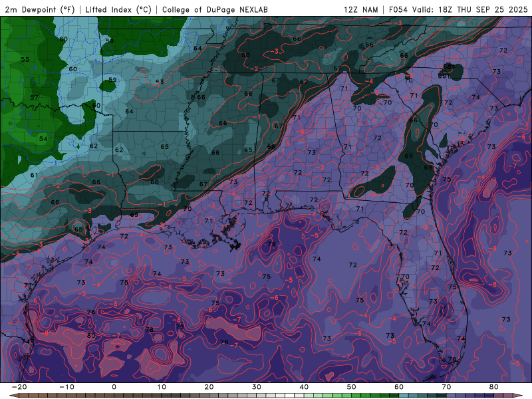Screen dimensions: 532x399
Task: Click the 0 tick label on color scale
Action: (x=114, y=387)
